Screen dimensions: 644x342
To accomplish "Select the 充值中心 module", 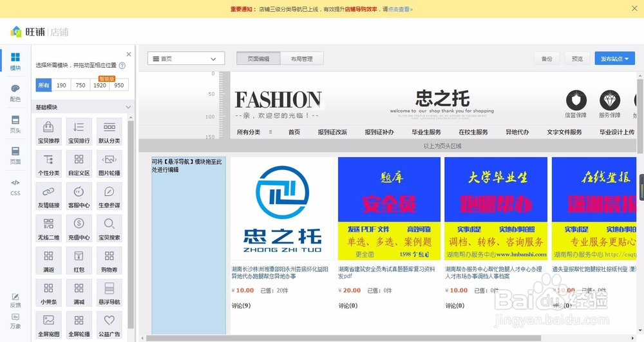I will (x=79, y=228).
